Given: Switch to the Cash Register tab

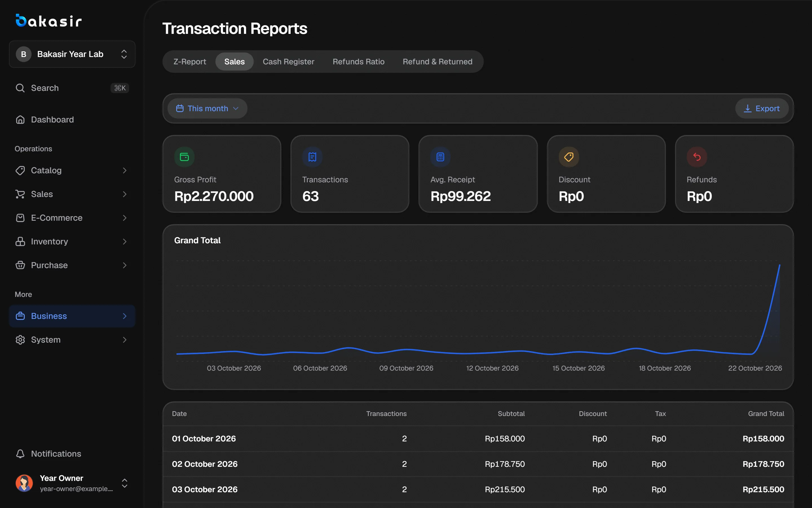Looking at the screenshot, I should 288,62.
